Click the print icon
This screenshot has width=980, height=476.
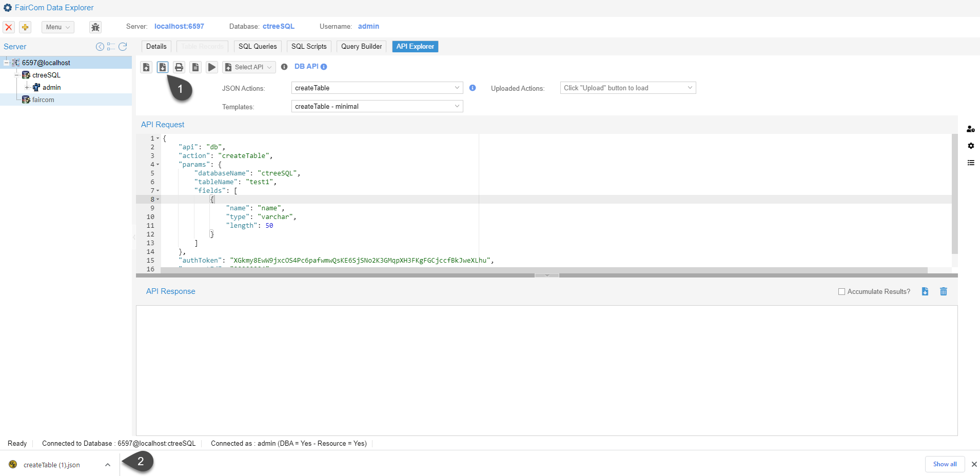tap(179, 67)
